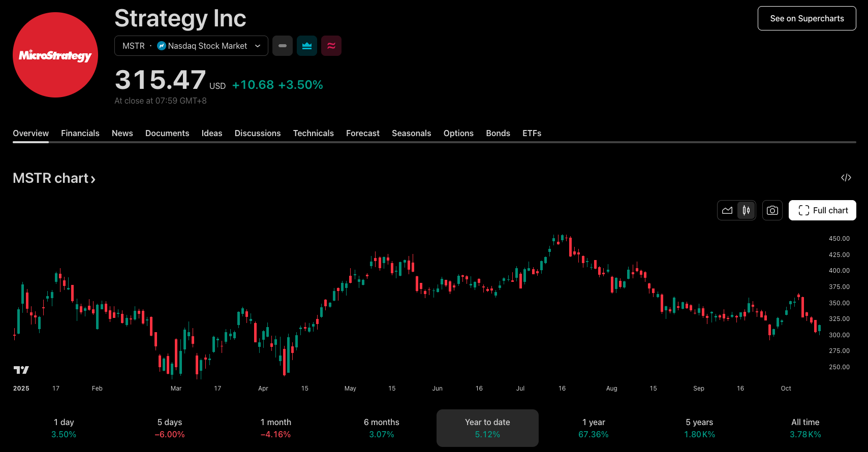
Task: Click the TradingView logo on chart
Action: click(21, 370)
